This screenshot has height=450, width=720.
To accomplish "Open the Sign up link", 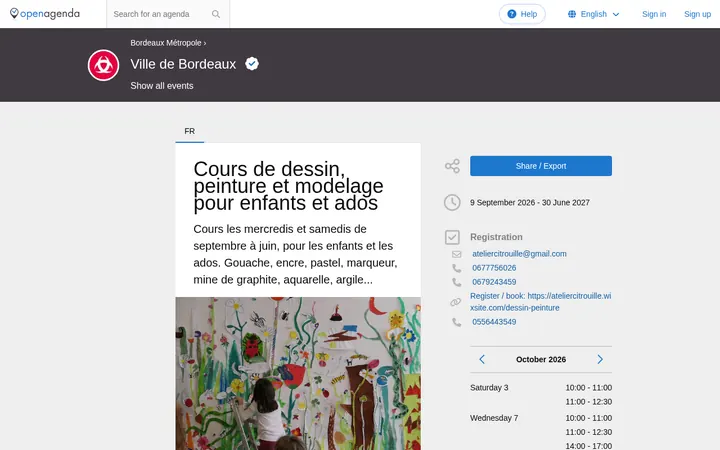I will point(697,14).
